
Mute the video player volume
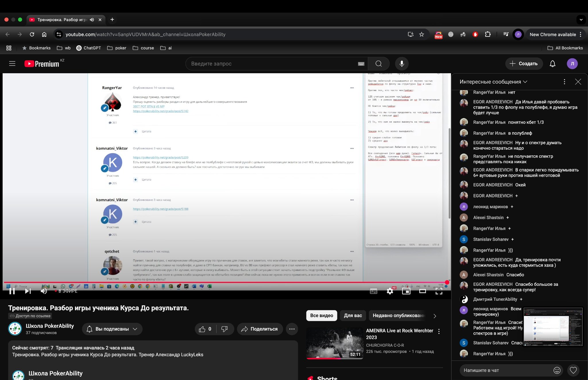[44, 291]
